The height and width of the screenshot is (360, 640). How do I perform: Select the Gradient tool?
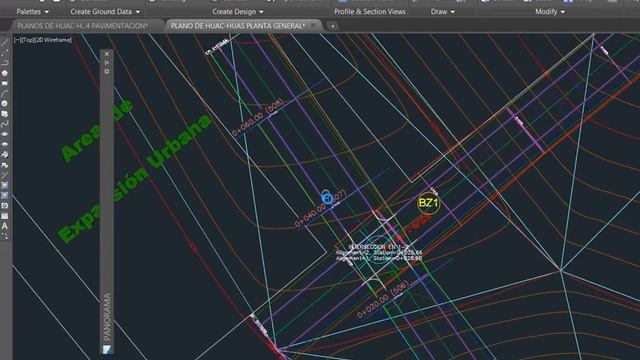(x=4, y=196)
